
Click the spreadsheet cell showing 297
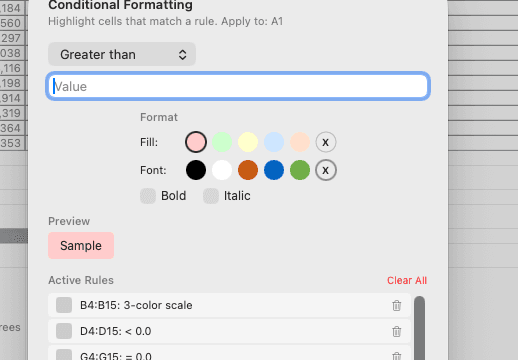(x=12, y=38)
